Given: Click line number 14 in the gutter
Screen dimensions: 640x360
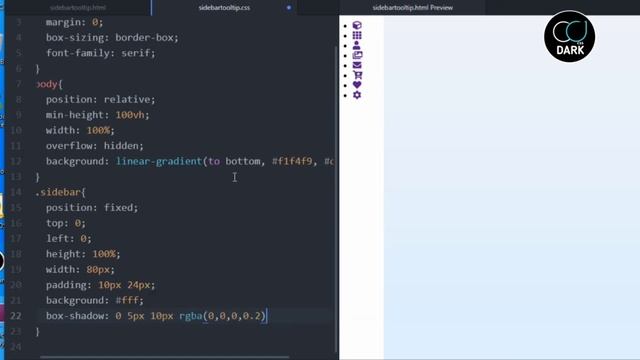Looking at the screenshot, I should click(x=16, y=192).
